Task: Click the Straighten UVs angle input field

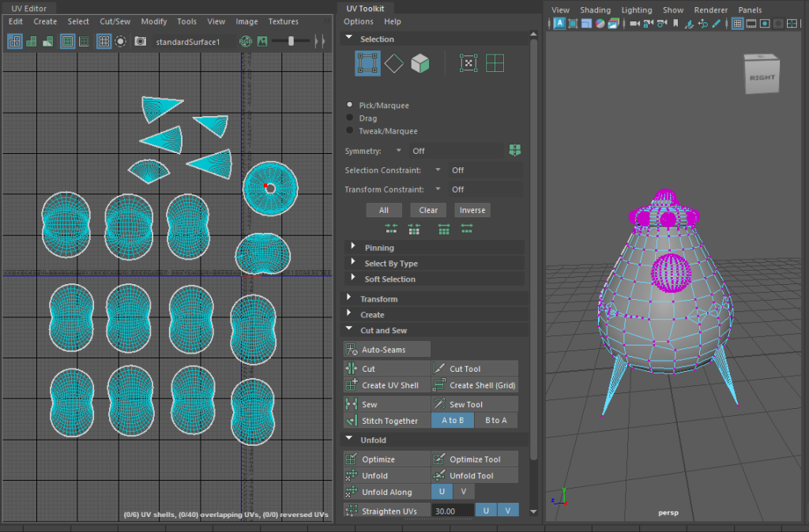Action: click(453, 511)
